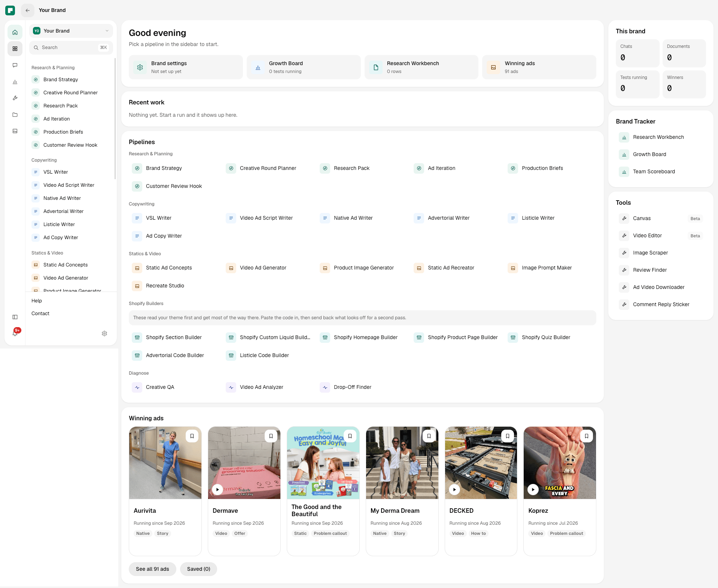Open Canvas beta tool
Viewport: 718px width, 588px height.
click(661, 219)
